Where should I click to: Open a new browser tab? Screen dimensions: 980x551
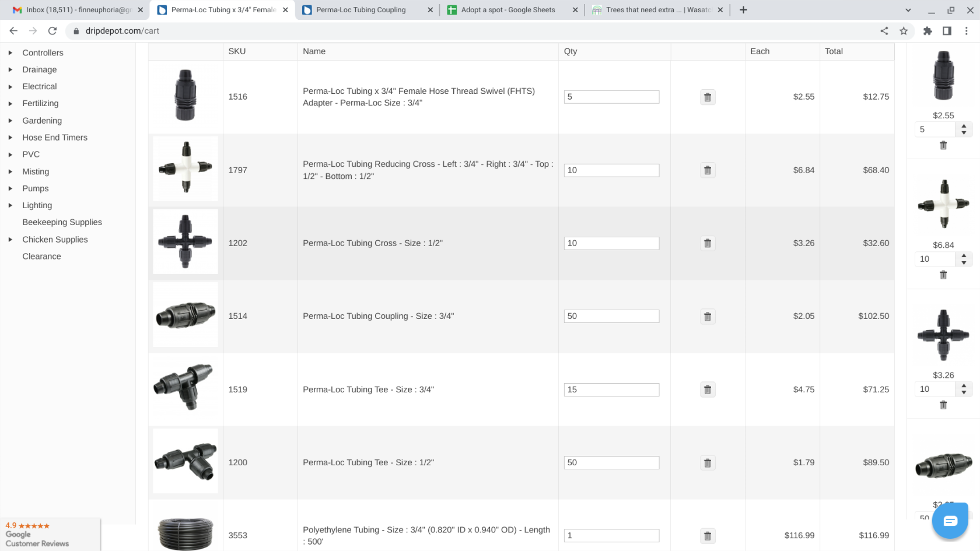coord(743,10)
